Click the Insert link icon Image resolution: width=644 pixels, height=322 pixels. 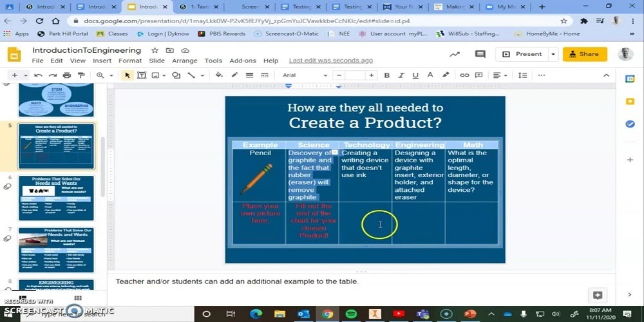(x=464, y=75)
